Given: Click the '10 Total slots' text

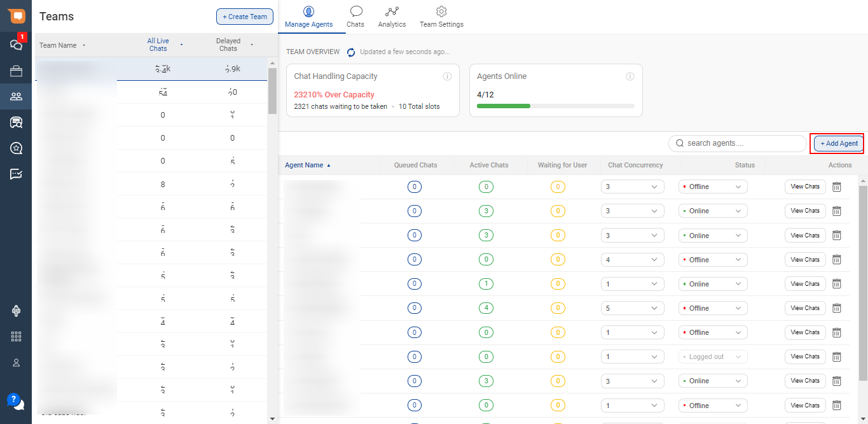Looking at the screenshot, I should tap(419, 107).
